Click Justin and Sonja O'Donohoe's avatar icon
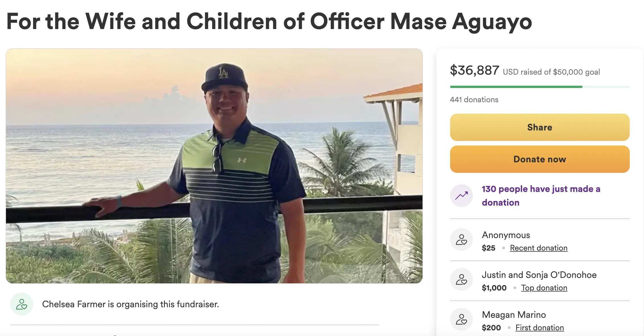This screenshot has width=644, height=336. click(461, 279)
